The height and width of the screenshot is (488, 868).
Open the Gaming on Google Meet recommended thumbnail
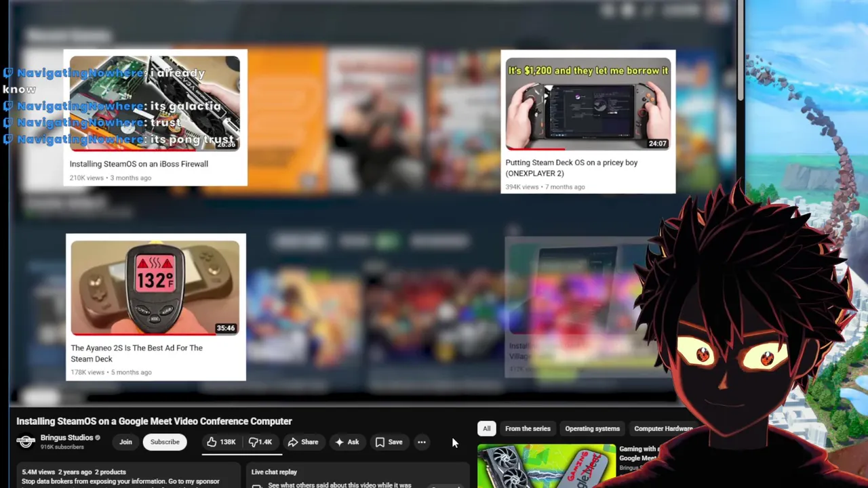(x=547, y=466)
